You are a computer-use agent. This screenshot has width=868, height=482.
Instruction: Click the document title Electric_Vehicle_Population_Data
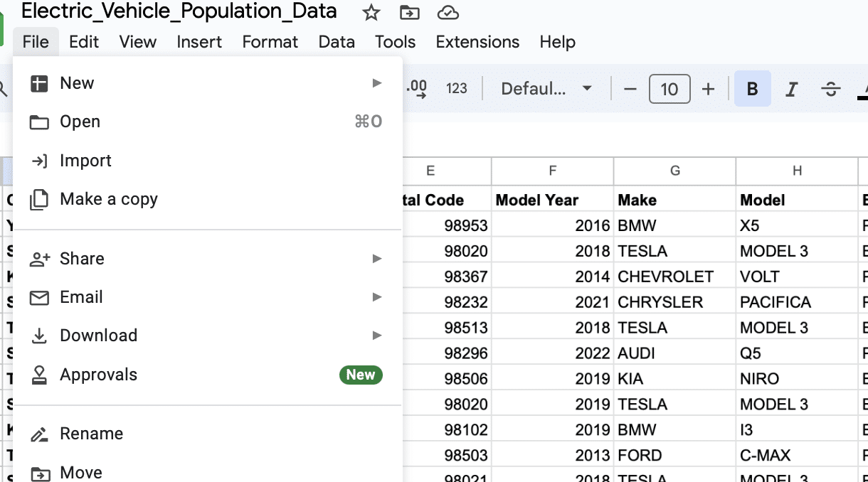pos(179,11)
